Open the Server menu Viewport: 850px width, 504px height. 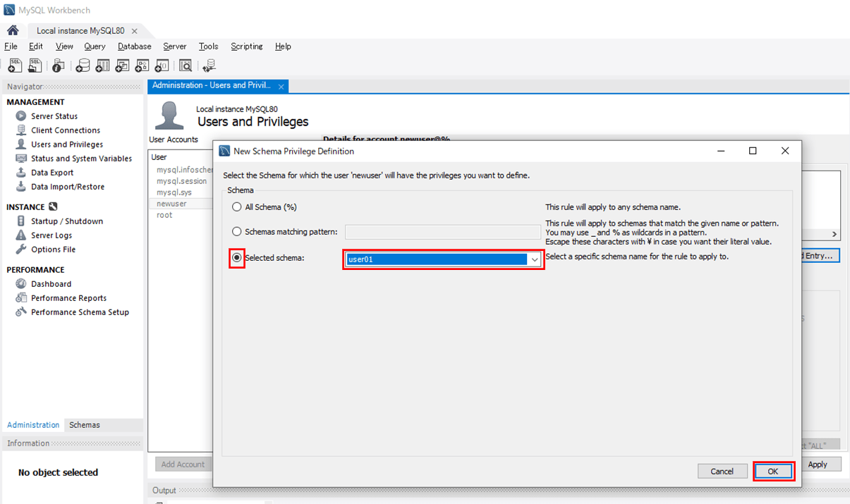point(174,47)
